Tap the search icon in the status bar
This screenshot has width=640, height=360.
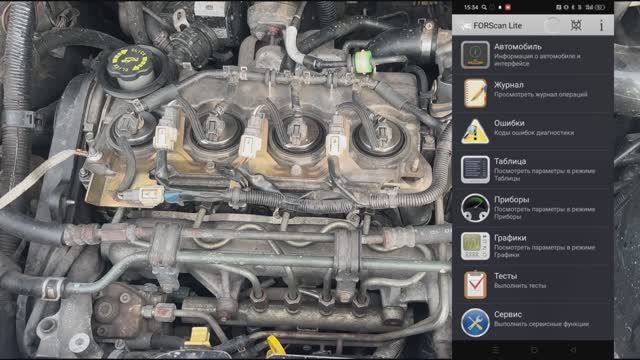[x=484, y=7]
